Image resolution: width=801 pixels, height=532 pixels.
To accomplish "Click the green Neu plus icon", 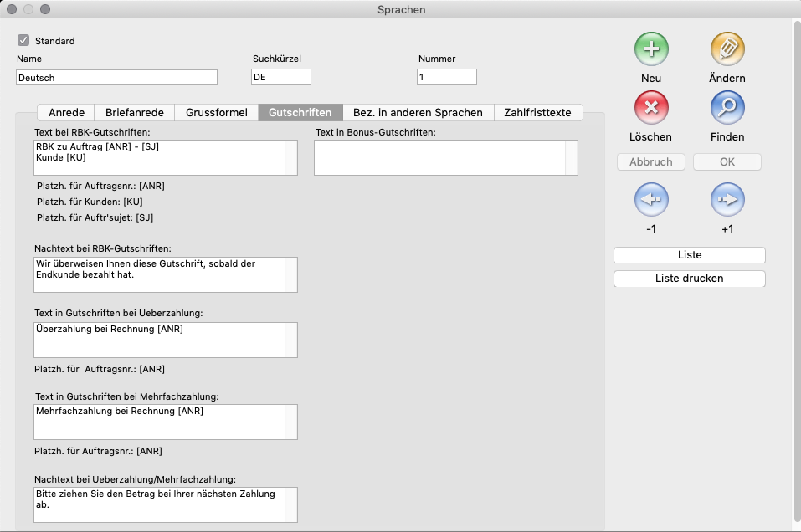I will pyautogui.click(x=651, y=49).
